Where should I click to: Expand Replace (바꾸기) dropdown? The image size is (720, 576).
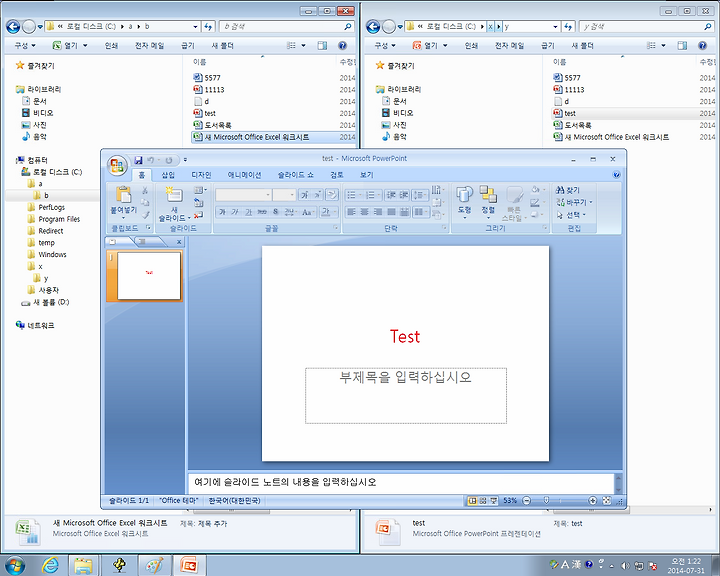click(x=591, y=202)
